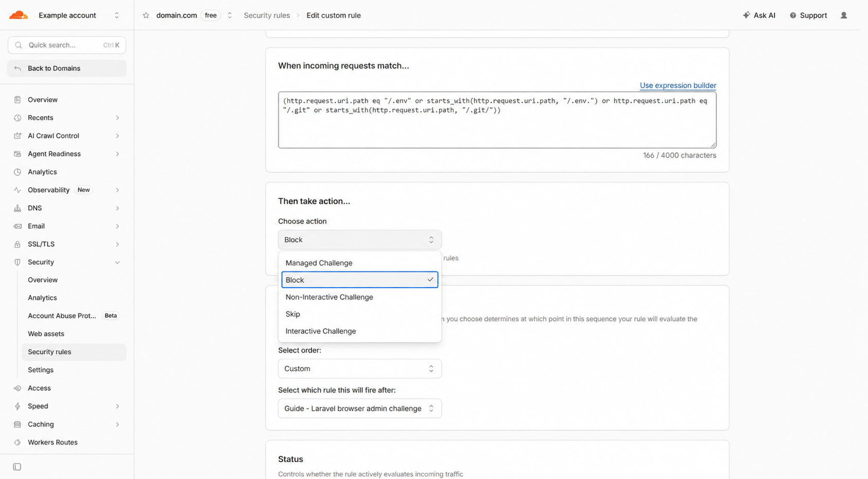The height and width of the screenshot is (479, 868).
Task: Select Interactive Challenge option
Action: 359,331
